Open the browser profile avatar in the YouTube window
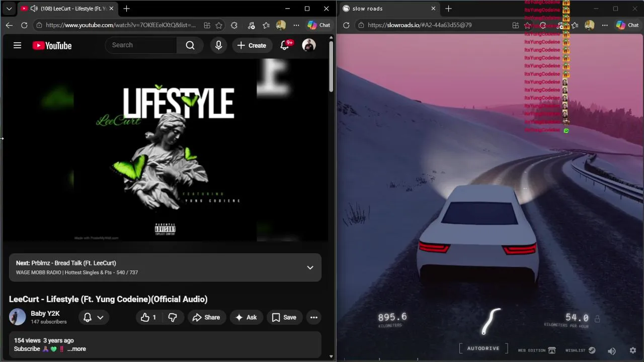 [281, 25]
